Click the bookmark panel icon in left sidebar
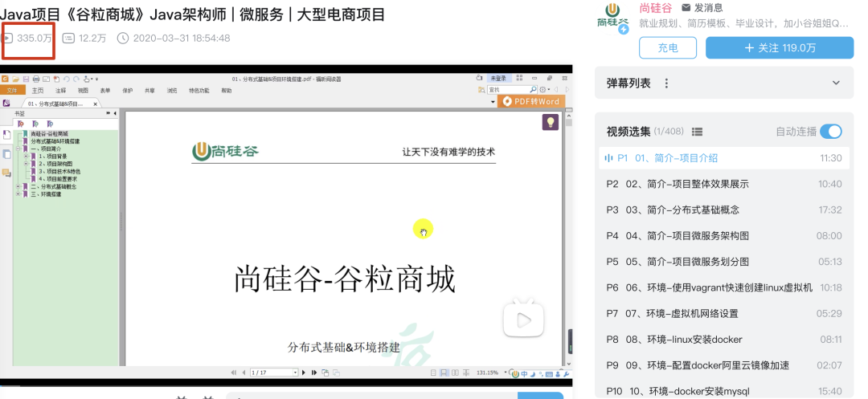Image resolution: width=868 pixels, height=399 pixels. [6, 135]
